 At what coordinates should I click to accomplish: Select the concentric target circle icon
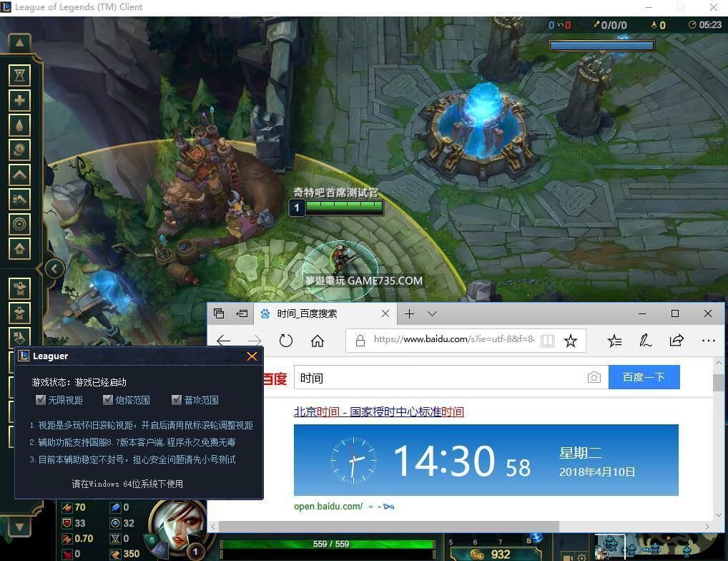[x=19, y=224]
